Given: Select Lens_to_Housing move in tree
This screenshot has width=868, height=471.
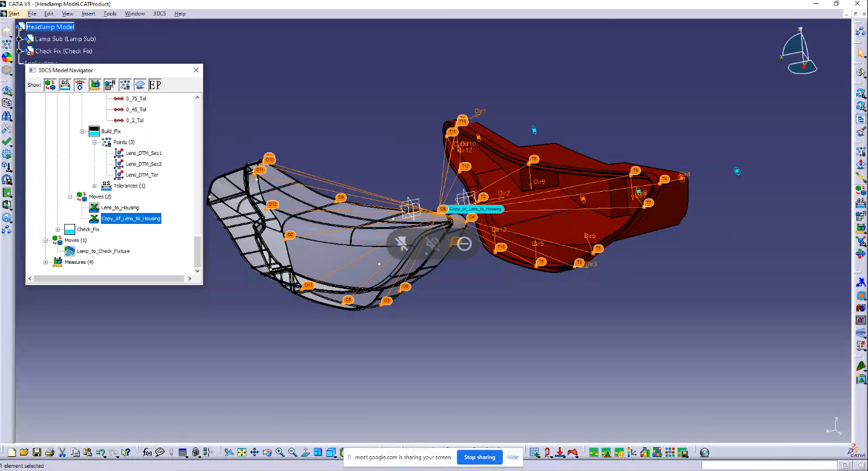Looking at the screenshot, I should coord(120,208).
